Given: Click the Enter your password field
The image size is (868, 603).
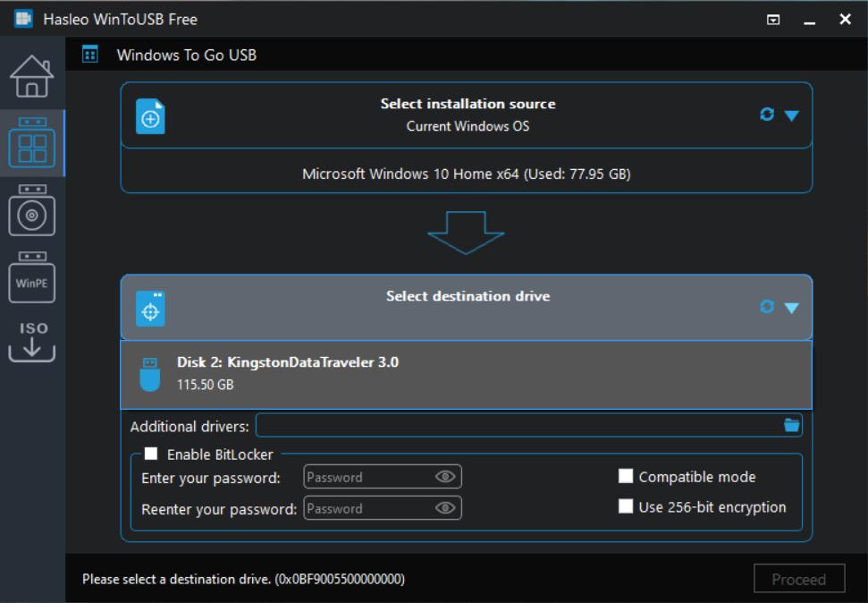Looking at the screenshot, I should click(368, 477).
